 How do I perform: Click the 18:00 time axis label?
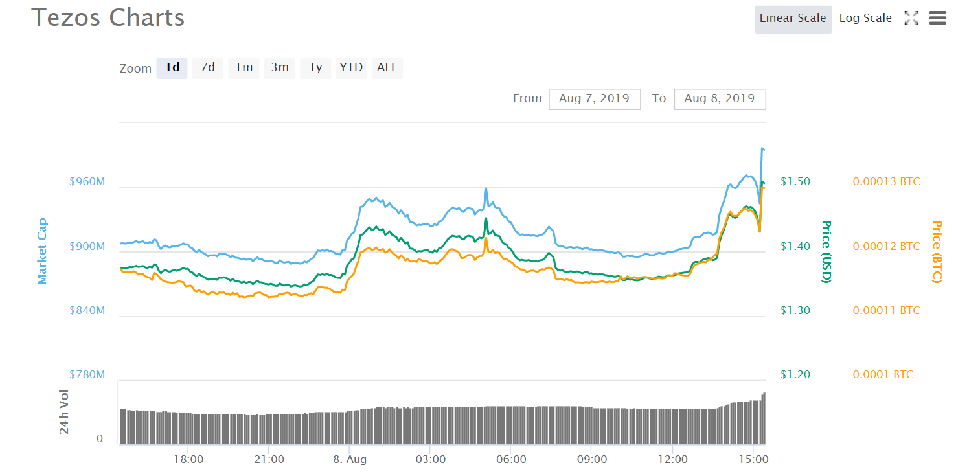188,460
